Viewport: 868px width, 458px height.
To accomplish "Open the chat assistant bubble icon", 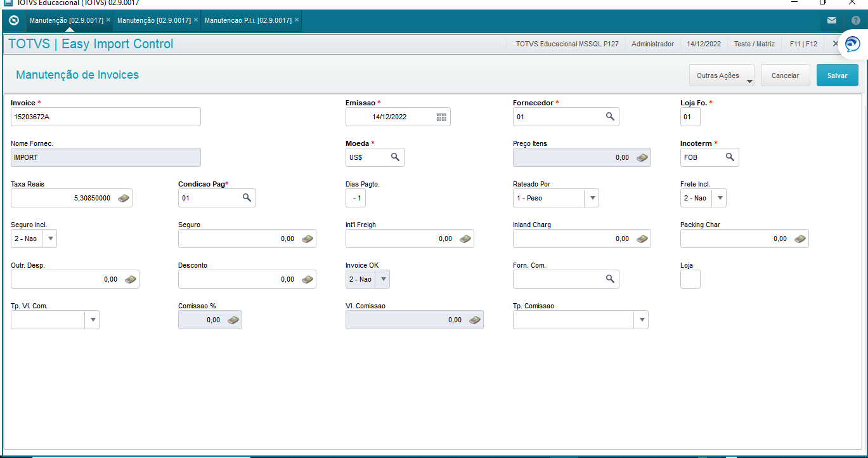I will (x=853, y=44).
